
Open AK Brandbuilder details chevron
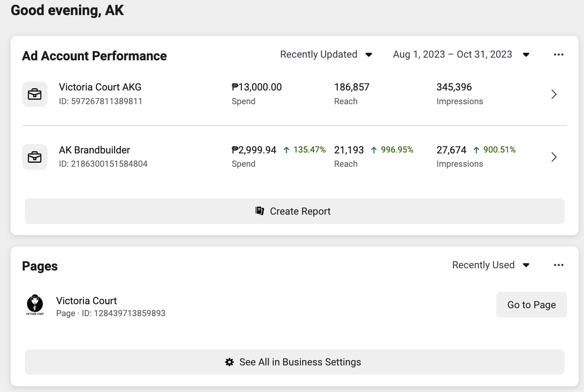[x=554, y=157]
